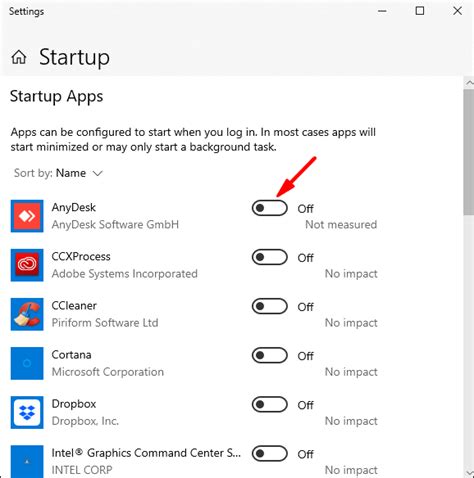Click the scrollbar down arrow
This screenshot has width=474, height=478.
(x=469, y=472)
